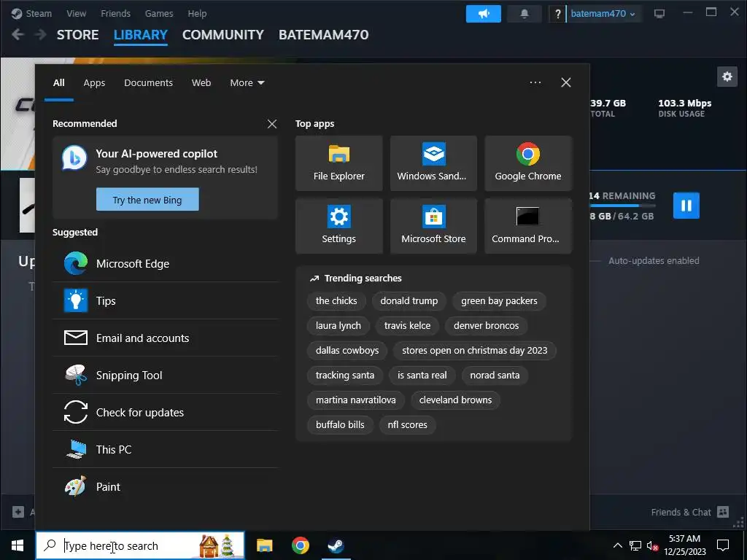Click Steam icon on the taskbar
The image size is (747, 560).
click(336, 545)
